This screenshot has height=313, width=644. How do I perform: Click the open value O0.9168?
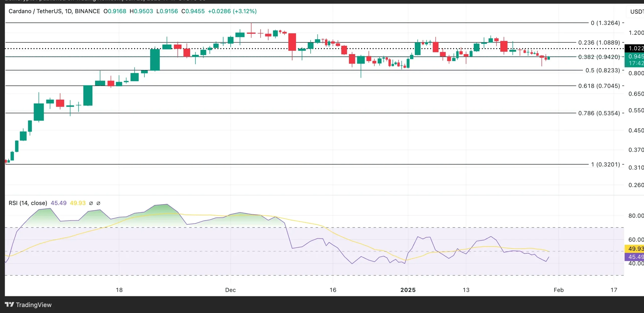click(x=115, y=11)
